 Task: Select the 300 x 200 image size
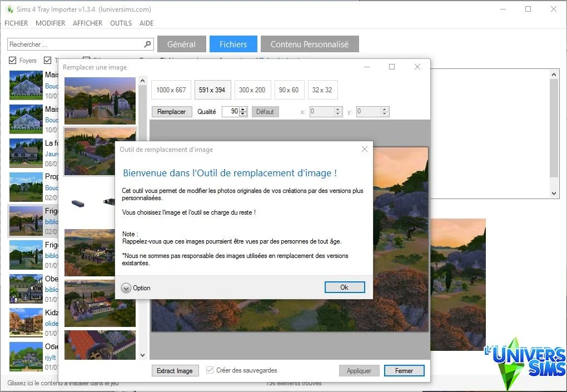(252, 90)
